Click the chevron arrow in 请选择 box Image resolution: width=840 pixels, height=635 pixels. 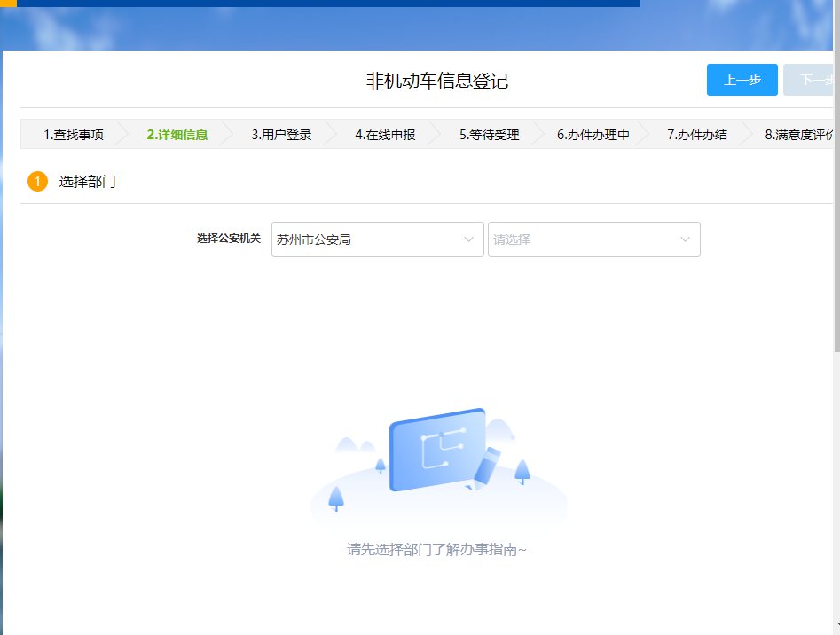point(685,239)
